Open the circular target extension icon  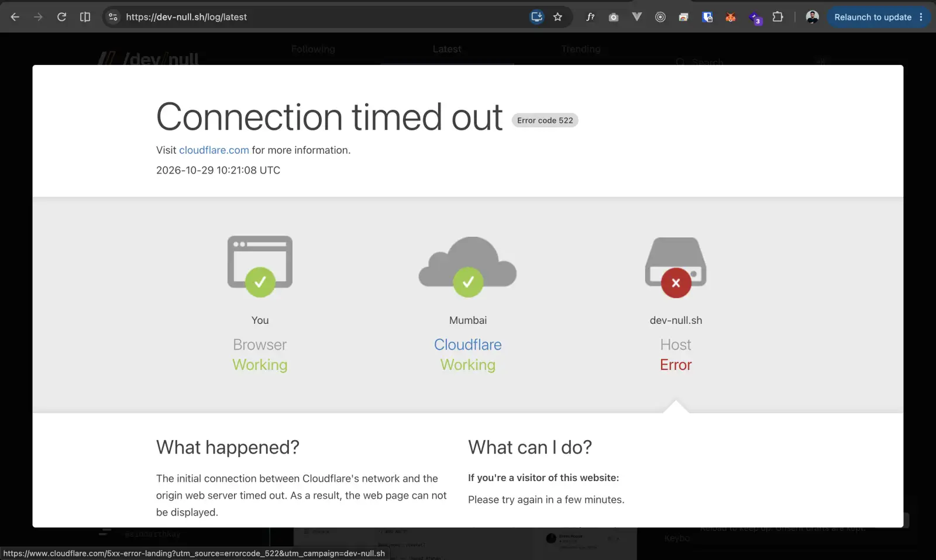(660, 17)
